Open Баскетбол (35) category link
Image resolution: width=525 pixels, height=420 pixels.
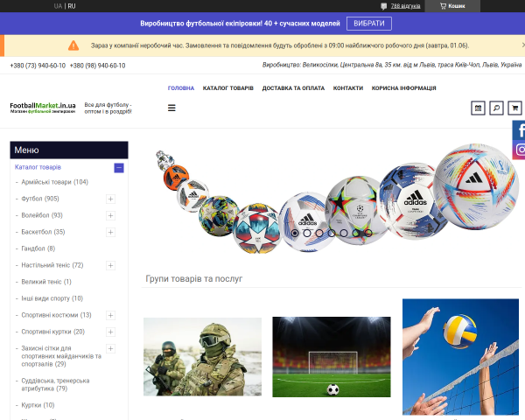(43, 232)
